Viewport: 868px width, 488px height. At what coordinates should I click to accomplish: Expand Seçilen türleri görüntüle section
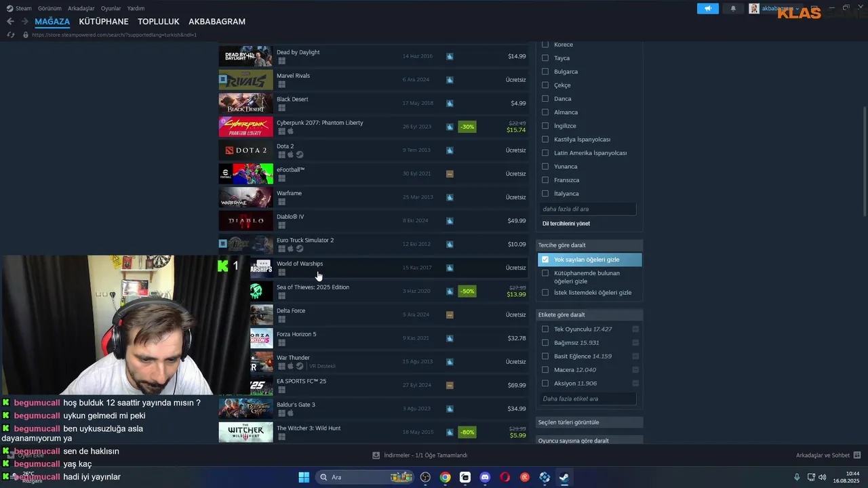coord(589,422)
